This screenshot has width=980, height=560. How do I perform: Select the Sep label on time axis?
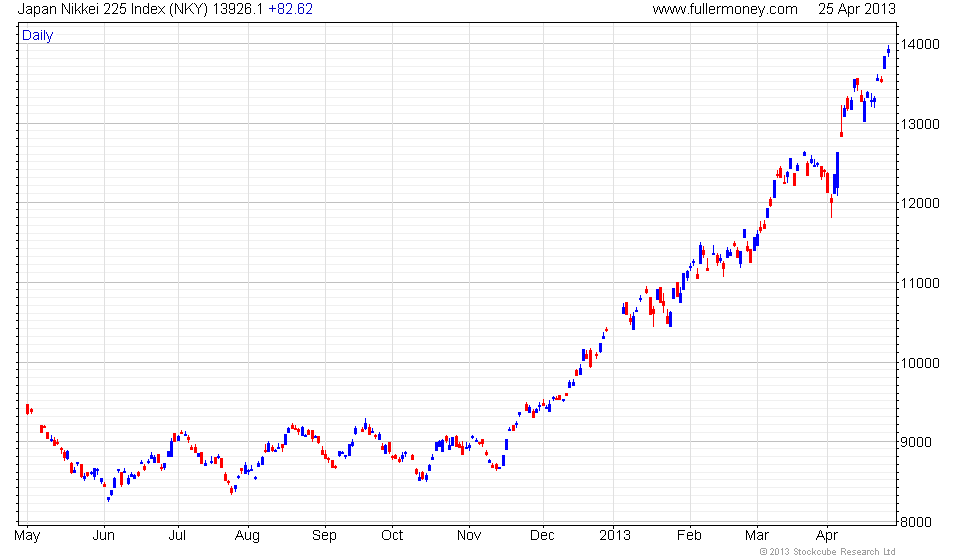(x=323, y=536)
